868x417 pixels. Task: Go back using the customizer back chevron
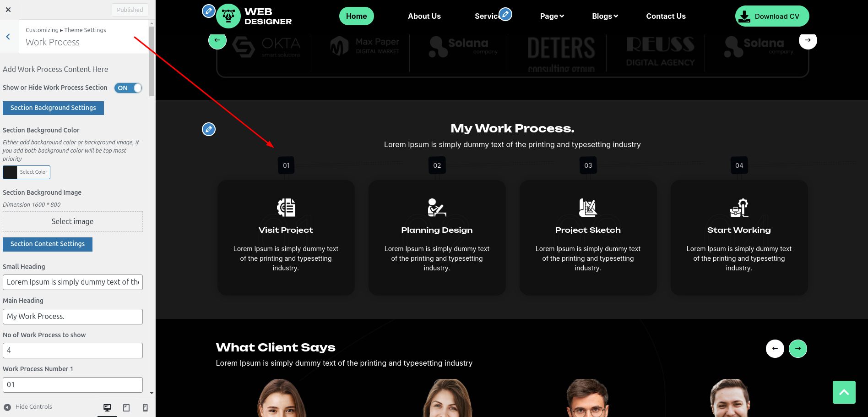pos(8,37)
